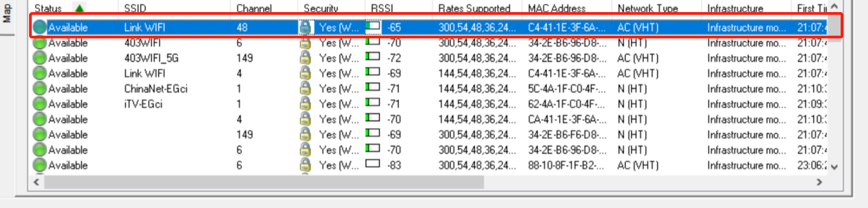Click the signal bar icon in the ChinaNet-EGci row
Screen dimensions: 868x208
click(373, 87)
